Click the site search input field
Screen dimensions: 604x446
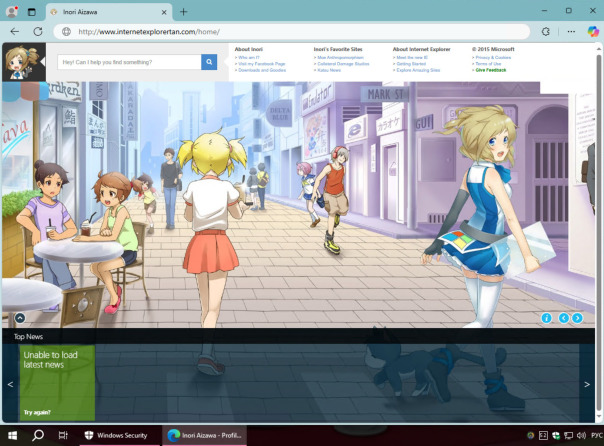[128, 62]
